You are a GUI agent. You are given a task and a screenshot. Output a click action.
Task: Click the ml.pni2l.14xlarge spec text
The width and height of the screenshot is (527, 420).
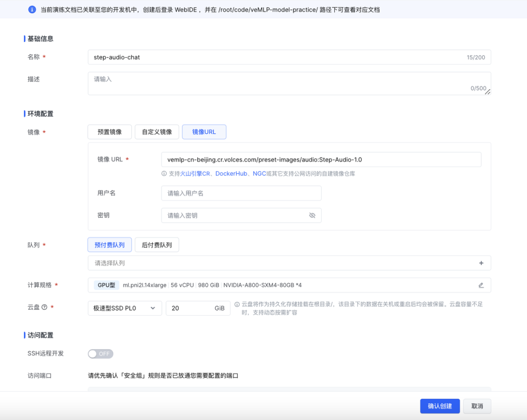(x=144, y=285)
